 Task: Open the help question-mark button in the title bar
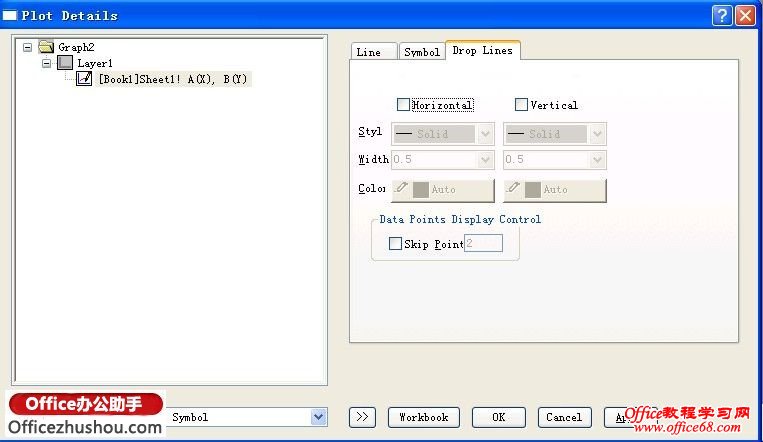pyautogui.click(x=722, y=16)
